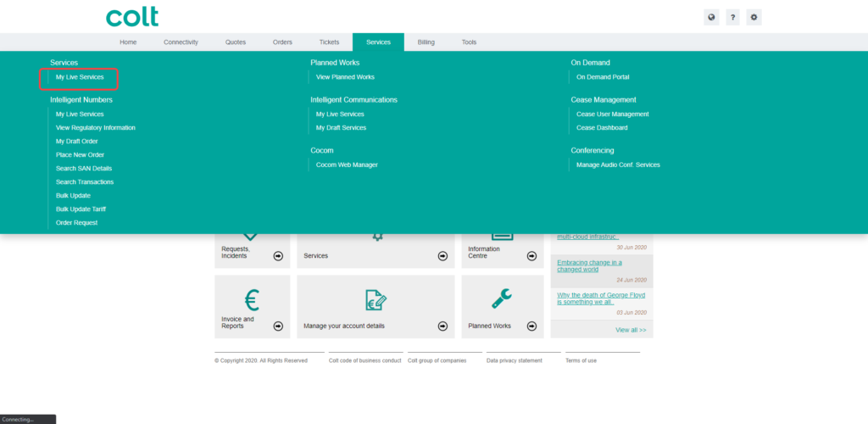This screenshot has width=868, height=424.
Task: Open the On Demand Portal
Action: tap(603, 77)
